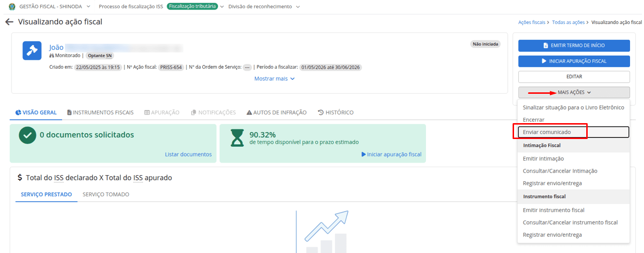Click the municipality crest logo icon
The width and height of the screenshot is (644, 253).
(12, 7)
